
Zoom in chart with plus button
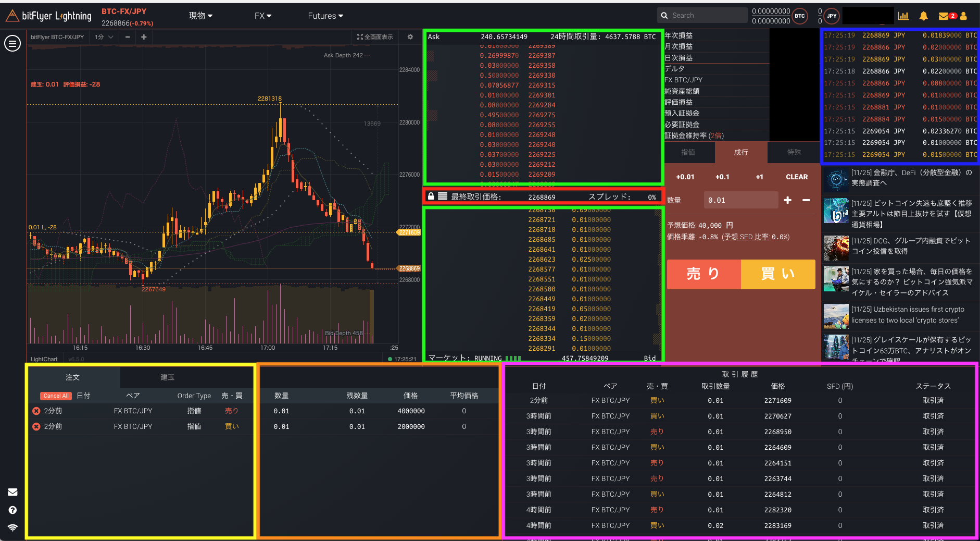(x=144, y=37)
